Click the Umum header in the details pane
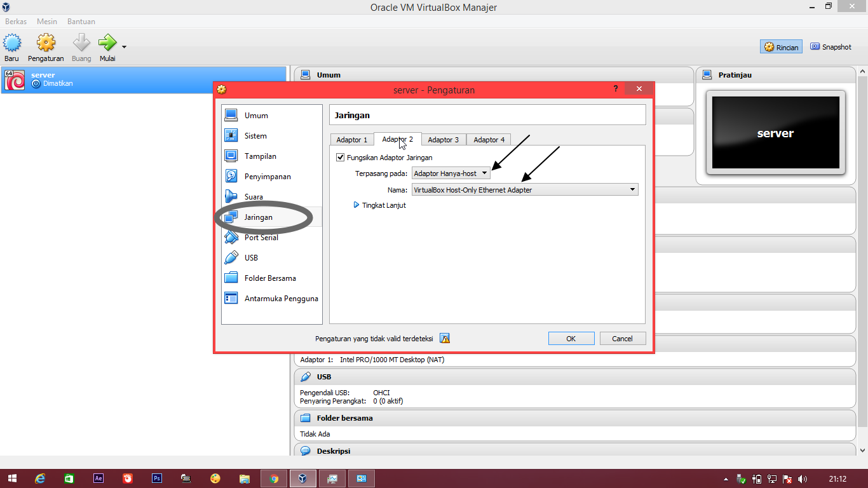This screenshot has height=488, width=868. pos(494,75)
